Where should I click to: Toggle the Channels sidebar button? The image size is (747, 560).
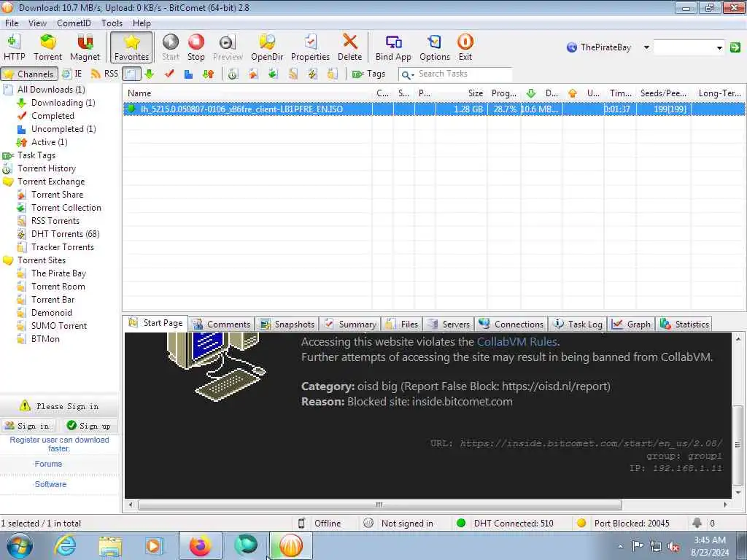(x=29, y=74)
